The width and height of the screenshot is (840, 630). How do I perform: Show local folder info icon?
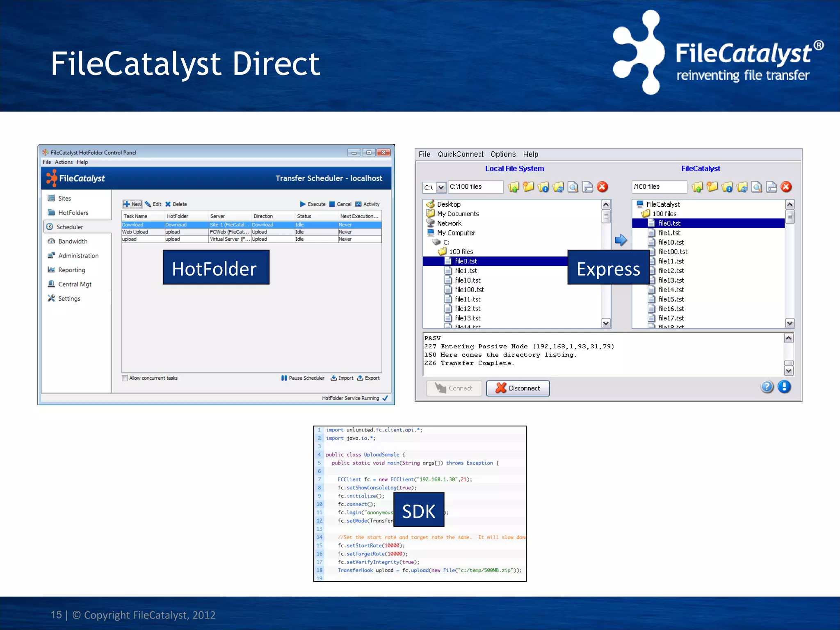pyautogui.click(x=543, y=187)
